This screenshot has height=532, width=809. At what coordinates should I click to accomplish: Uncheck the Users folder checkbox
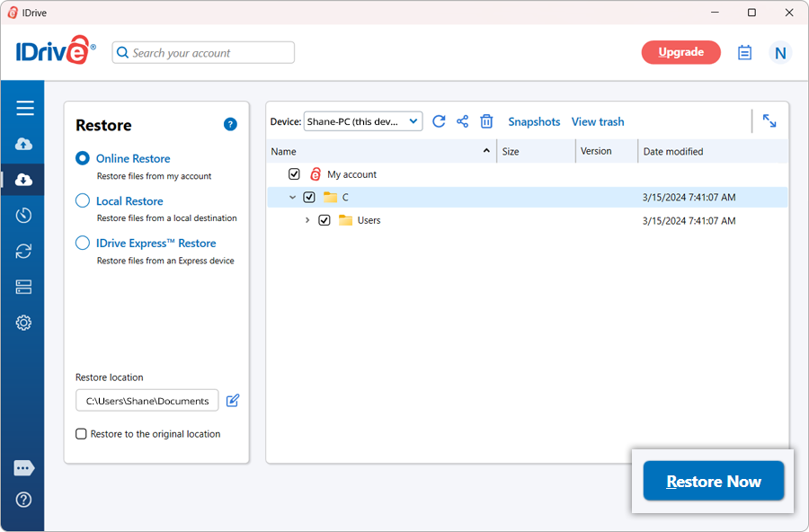(x=324, y=220)
